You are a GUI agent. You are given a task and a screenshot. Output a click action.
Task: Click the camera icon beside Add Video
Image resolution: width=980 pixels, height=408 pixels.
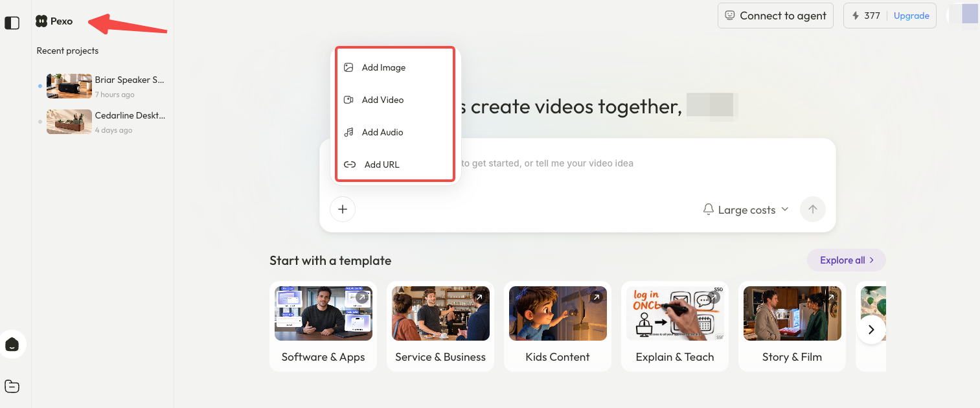[348, 100]
